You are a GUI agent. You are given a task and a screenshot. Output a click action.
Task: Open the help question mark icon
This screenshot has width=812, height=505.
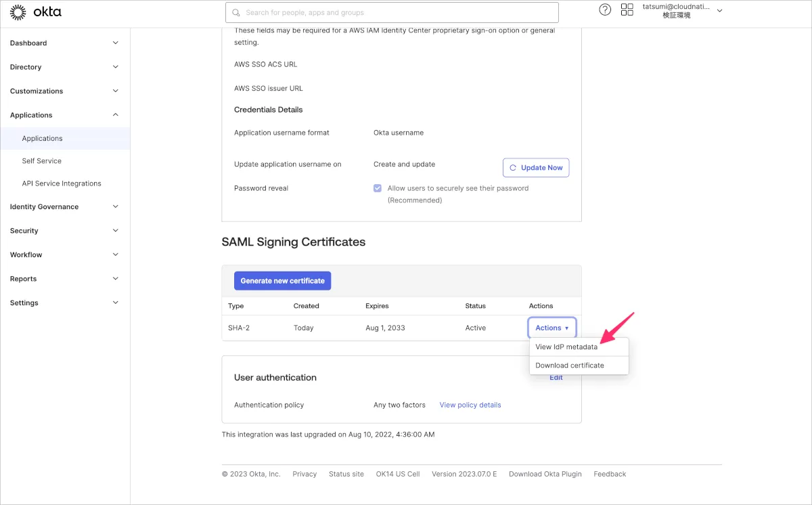tap(605, 10)
